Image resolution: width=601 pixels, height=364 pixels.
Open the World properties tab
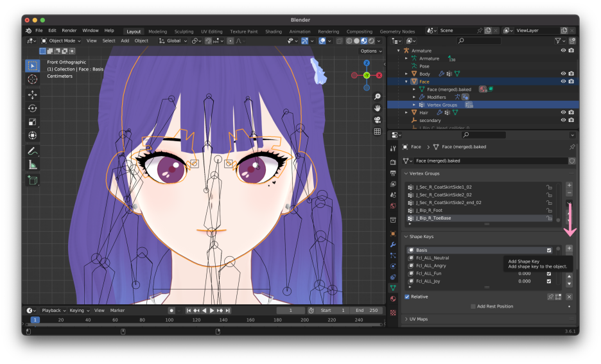(x=393, y=206)
